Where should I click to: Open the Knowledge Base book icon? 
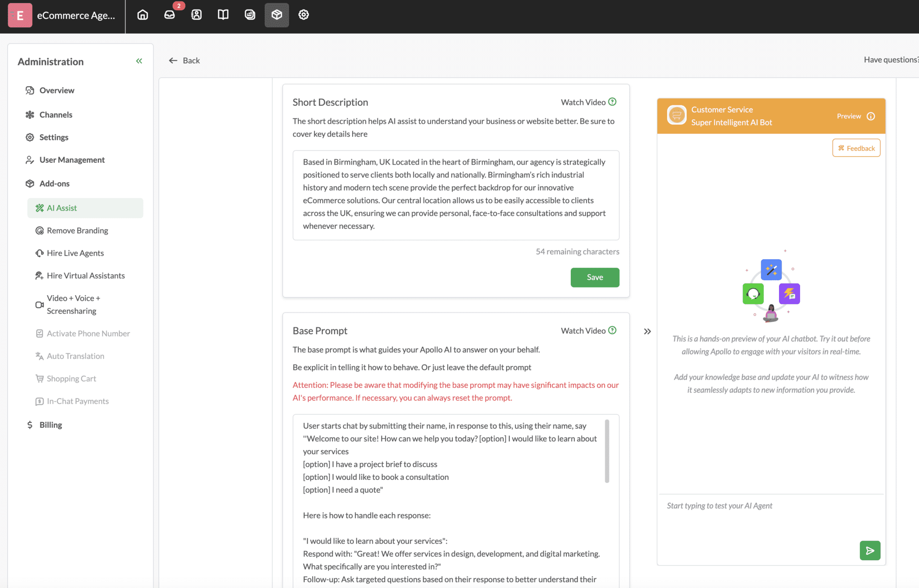223,15
